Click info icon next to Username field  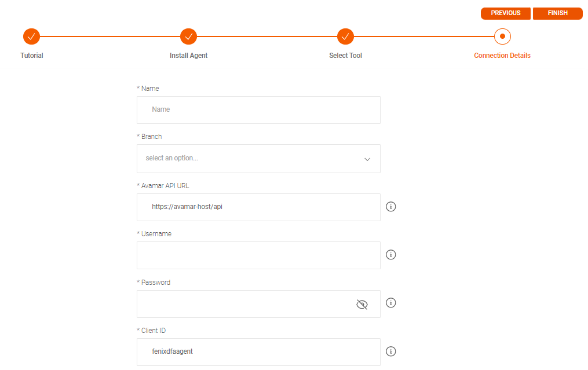pyautogui.click(x=390, y=255)
